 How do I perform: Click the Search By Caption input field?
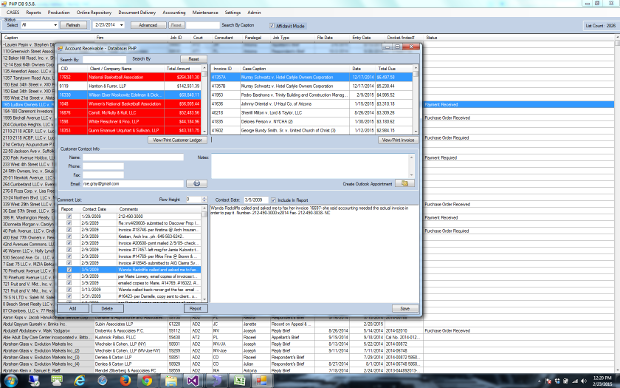click(x=202, y=25)
